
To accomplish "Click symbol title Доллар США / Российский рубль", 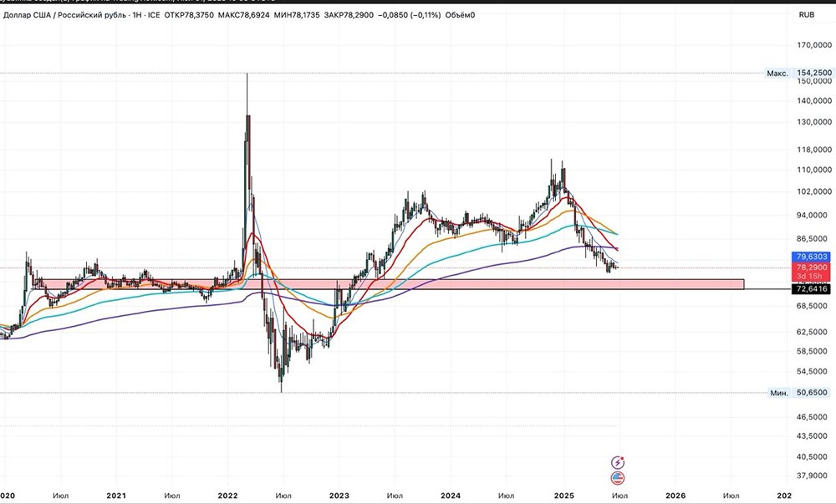I will point(65,15).
